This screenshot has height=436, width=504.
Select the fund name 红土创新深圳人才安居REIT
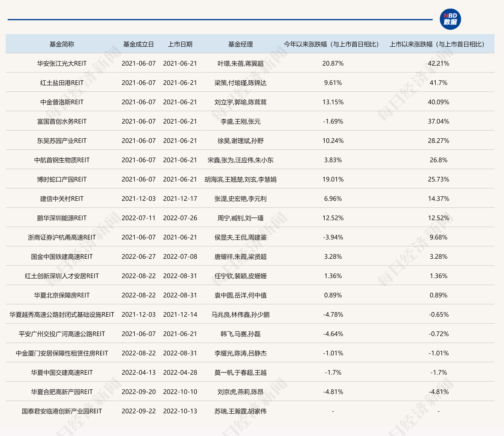point(62,276)
